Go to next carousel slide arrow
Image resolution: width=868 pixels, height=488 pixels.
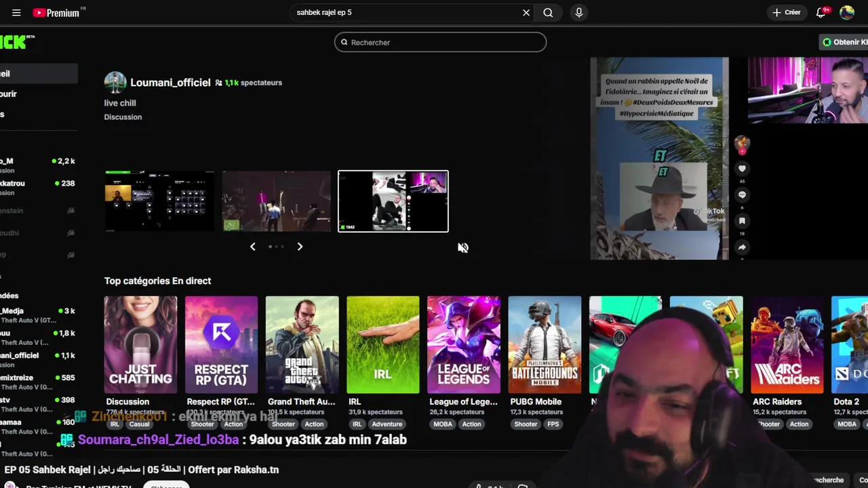300,247
